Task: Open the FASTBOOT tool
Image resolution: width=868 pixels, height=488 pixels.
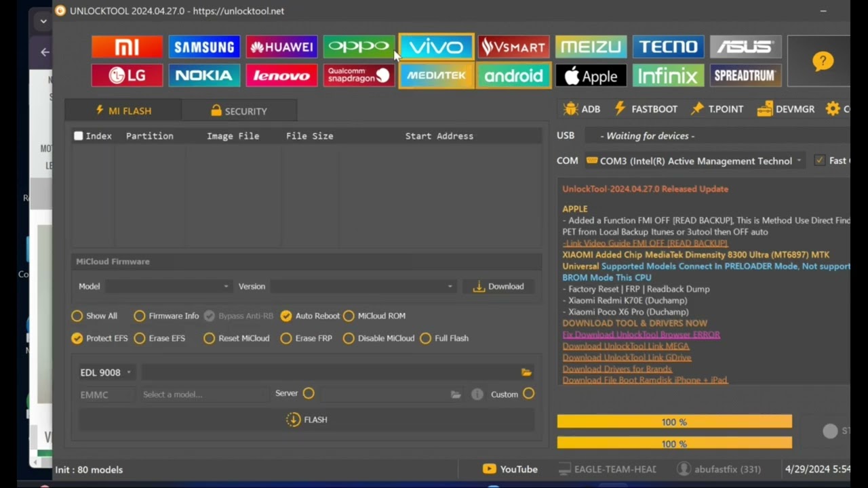Action: pyautogui.click(x=646, y=109)
